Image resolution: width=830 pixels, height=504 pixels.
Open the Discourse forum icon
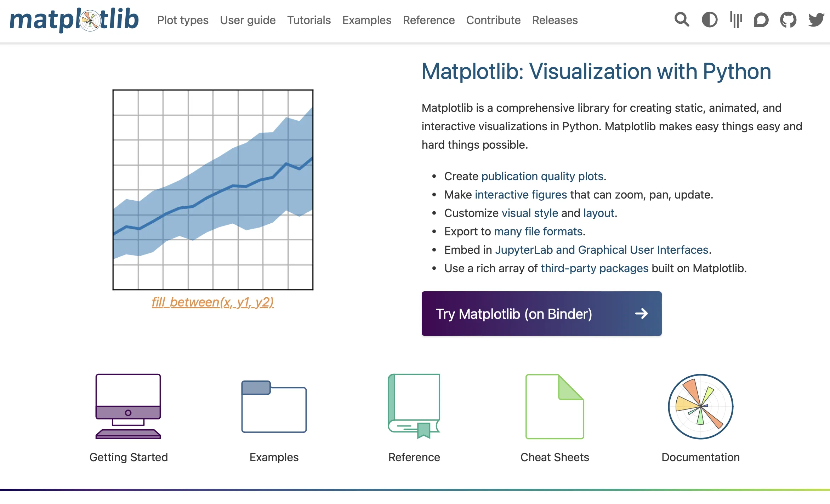point(761,20)
